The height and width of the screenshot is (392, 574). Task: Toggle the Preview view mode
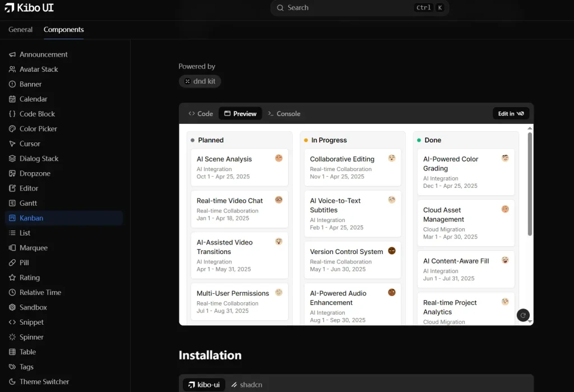(x=240, y=113)
